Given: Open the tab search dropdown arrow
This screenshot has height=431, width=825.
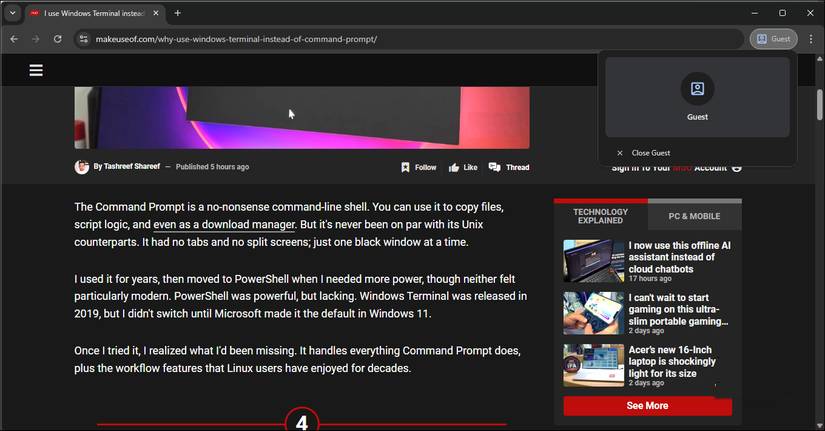Looking at the screenshot, I should coord(13,13).
